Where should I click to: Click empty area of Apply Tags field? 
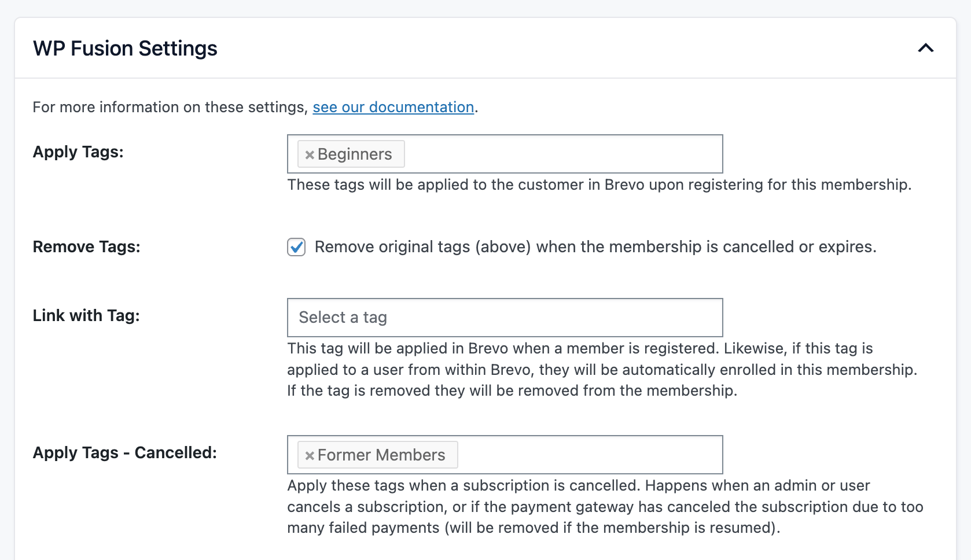coord(561,154)
